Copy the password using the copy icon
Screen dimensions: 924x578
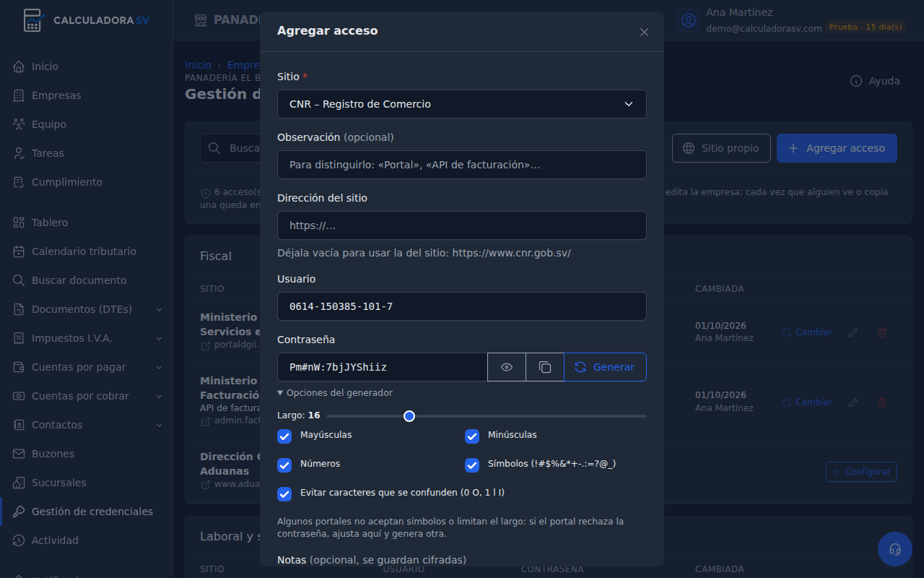coord(545,367)
